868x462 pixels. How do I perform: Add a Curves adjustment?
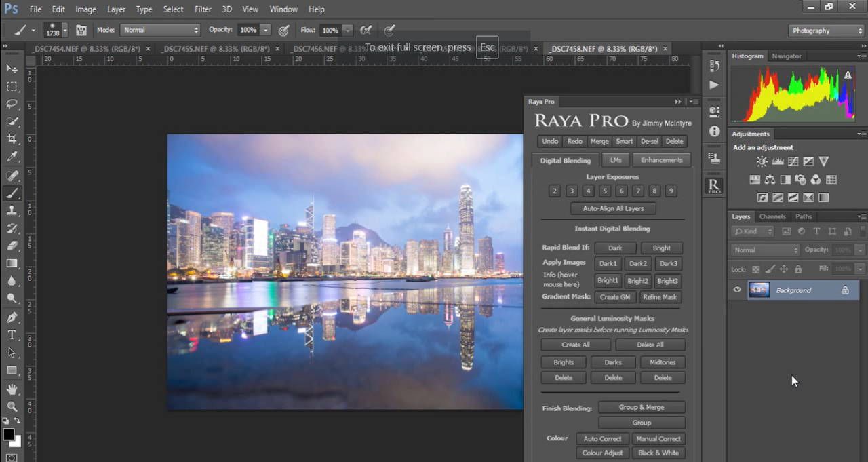pos(793,161)
